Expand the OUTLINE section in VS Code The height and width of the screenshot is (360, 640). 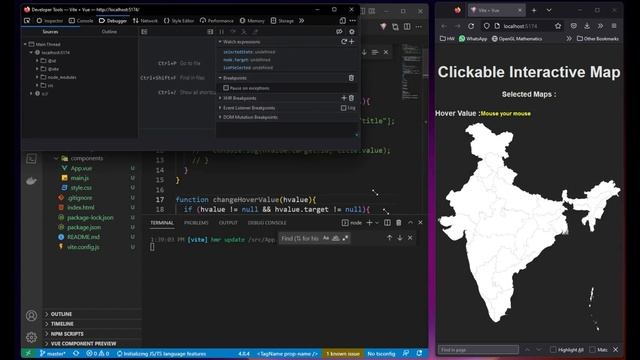point(61,314)
